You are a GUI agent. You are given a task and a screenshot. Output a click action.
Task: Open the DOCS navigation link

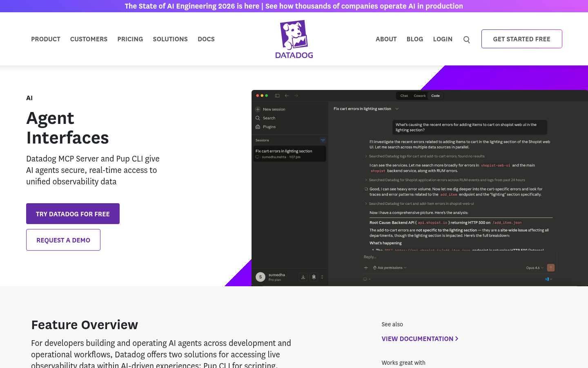point(206,39)
